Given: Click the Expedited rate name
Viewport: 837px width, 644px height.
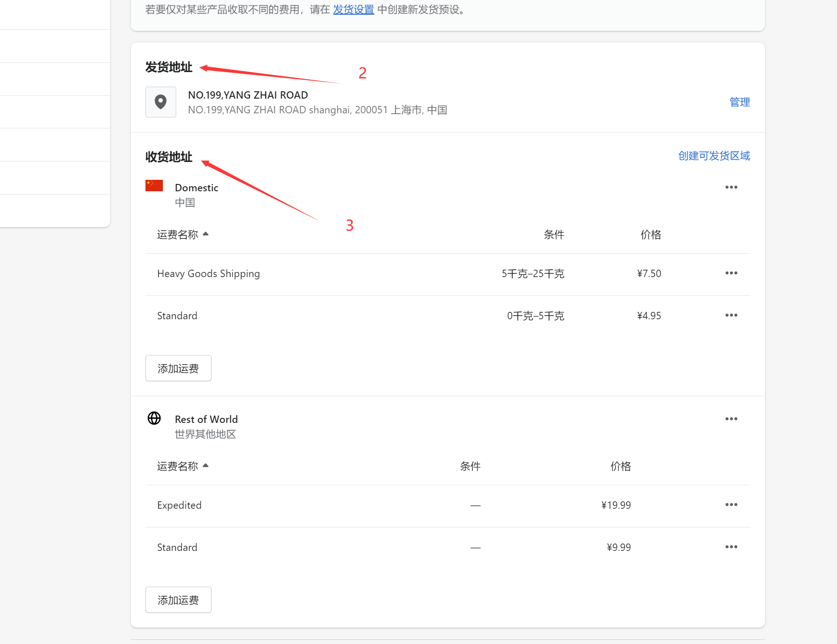Looking at the screenshot, I should pos(179,505).
